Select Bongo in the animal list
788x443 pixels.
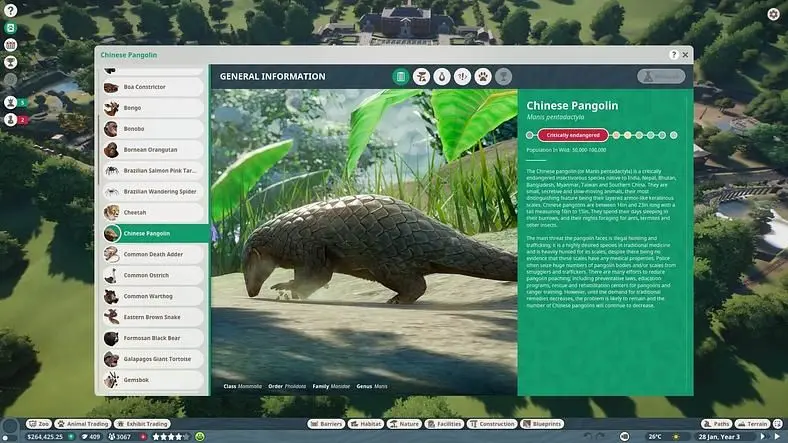click(x=153, y=108)
